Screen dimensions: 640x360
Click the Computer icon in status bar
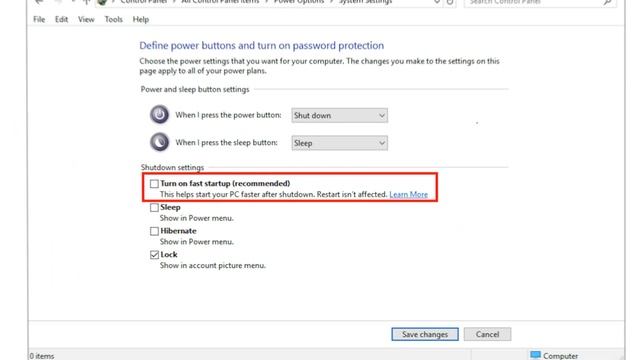[x=536, y=355]
